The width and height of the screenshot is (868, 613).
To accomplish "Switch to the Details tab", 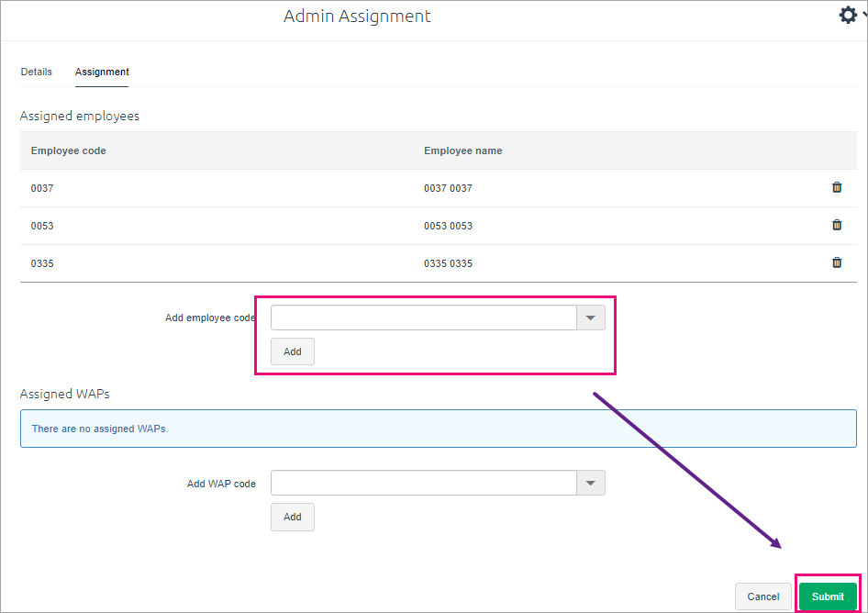I will coord(37,72).
